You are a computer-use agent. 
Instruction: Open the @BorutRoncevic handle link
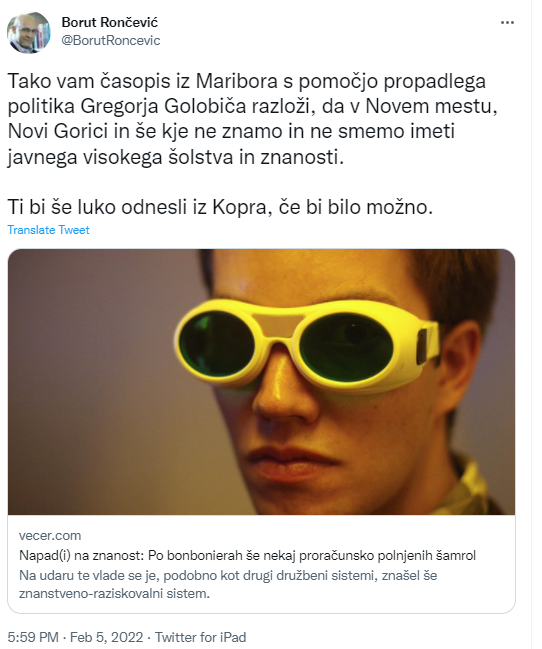point(111,41)
